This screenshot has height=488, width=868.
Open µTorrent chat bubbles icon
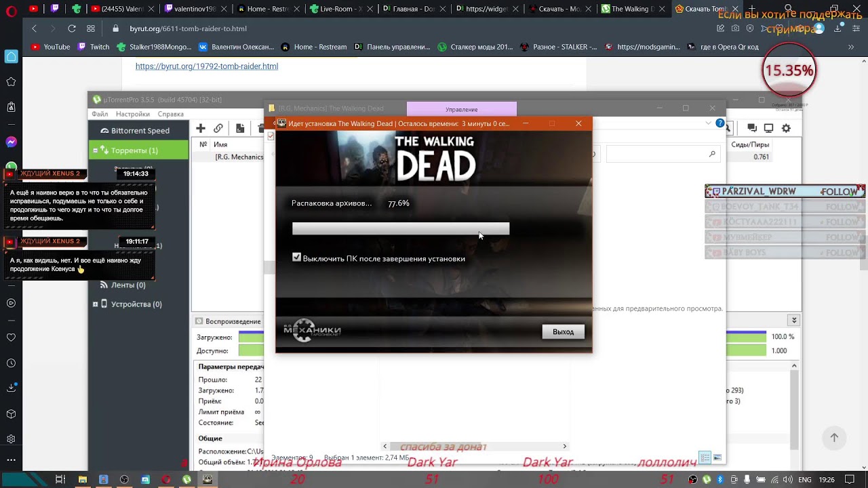[x=752, y=128]
